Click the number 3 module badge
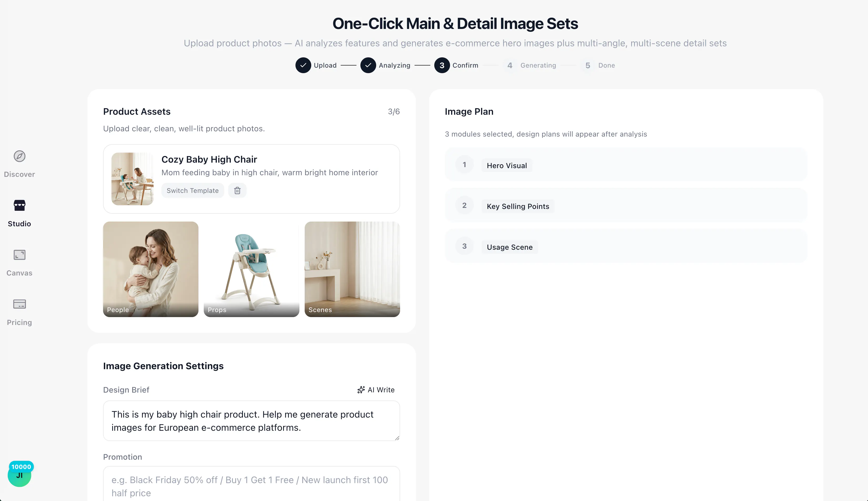 464,246
